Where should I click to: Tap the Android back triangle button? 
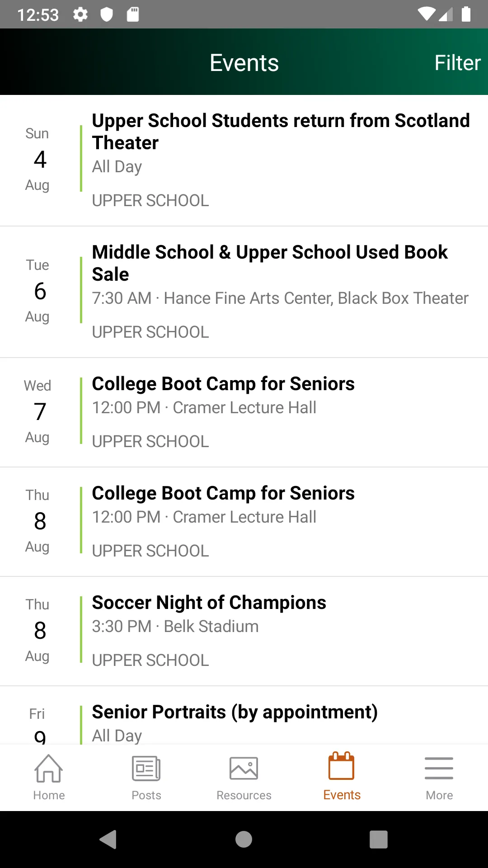click(108, 840)
